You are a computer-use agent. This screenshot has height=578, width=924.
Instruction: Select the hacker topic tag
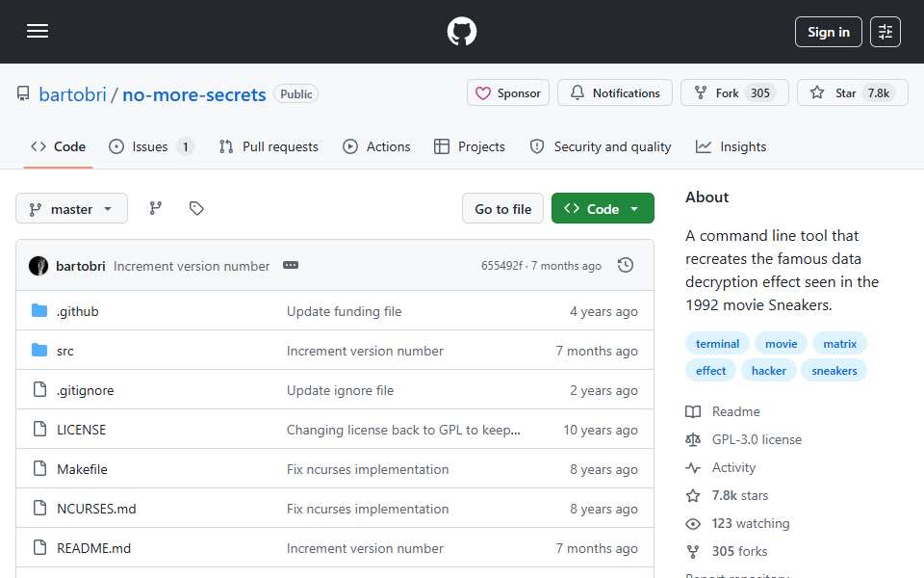[x=768, y=371]
